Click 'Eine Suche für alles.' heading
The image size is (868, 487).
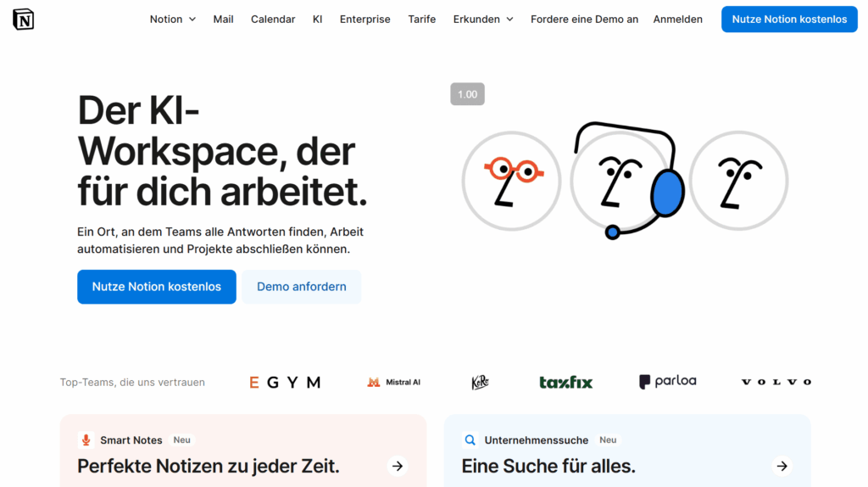[x=548, y=467]
